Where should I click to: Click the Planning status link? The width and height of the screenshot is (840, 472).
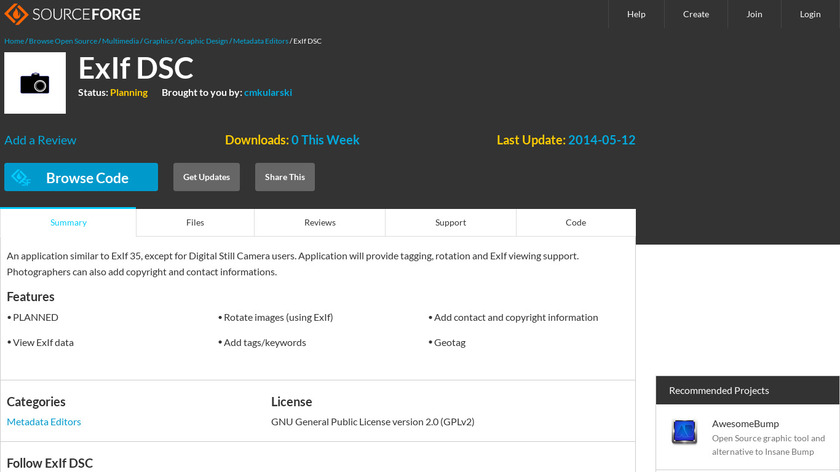coord(129,93)
